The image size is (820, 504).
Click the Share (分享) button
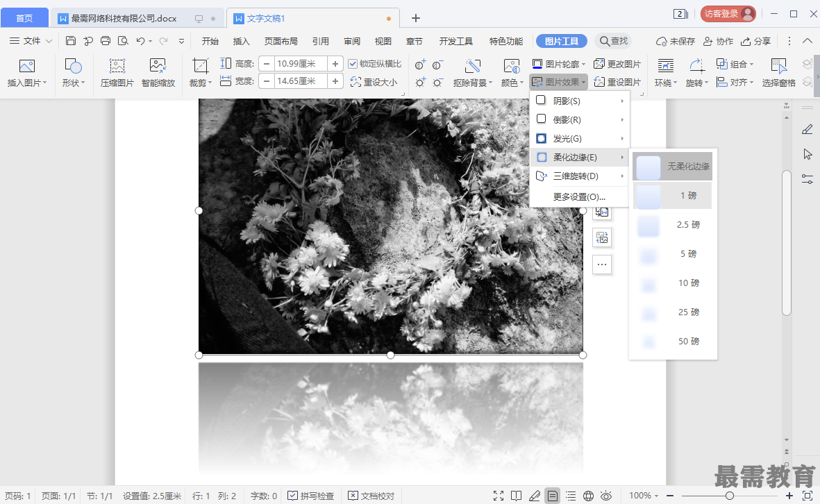click(755, 41)
